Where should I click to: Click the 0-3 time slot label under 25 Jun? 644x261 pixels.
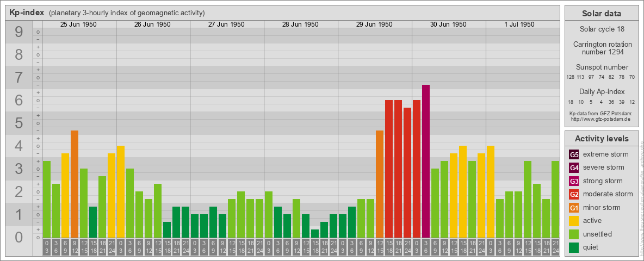point(47,247)
